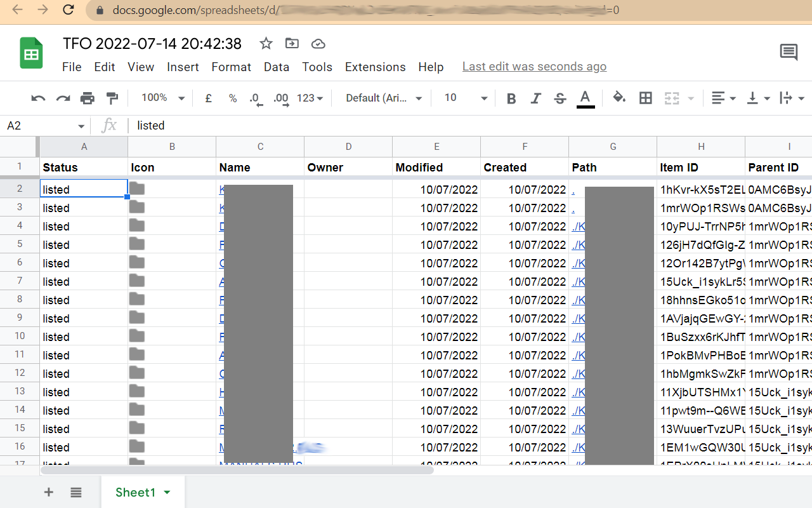812x508 pixels.
Task: Select row 5 header
Action: click(20, 244)
